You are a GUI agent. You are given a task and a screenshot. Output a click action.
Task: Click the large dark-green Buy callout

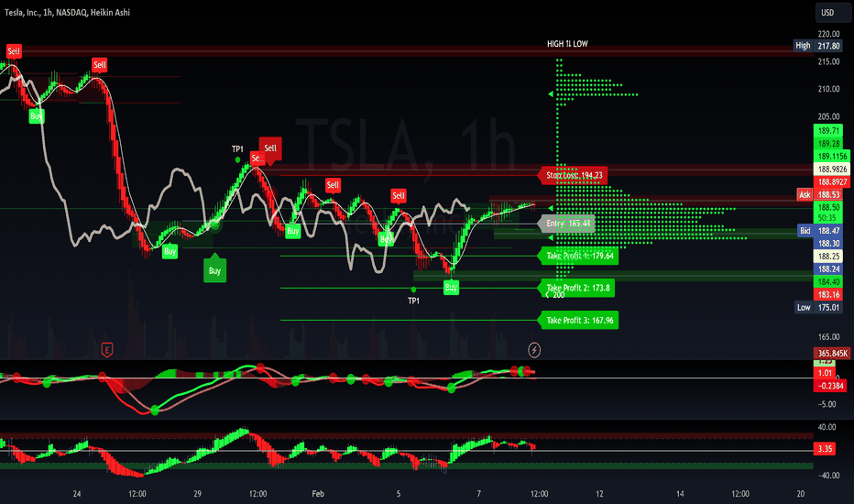215,268
